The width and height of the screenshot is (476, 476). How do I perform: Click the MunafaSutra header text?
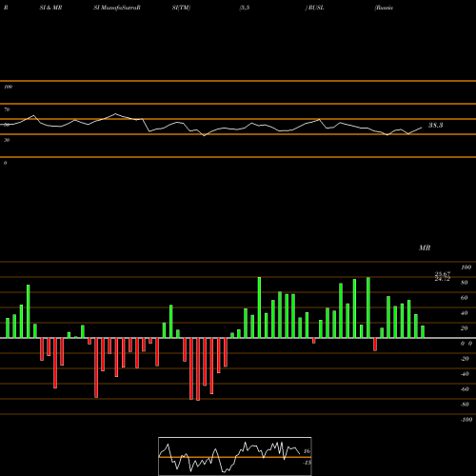(117, 8)
